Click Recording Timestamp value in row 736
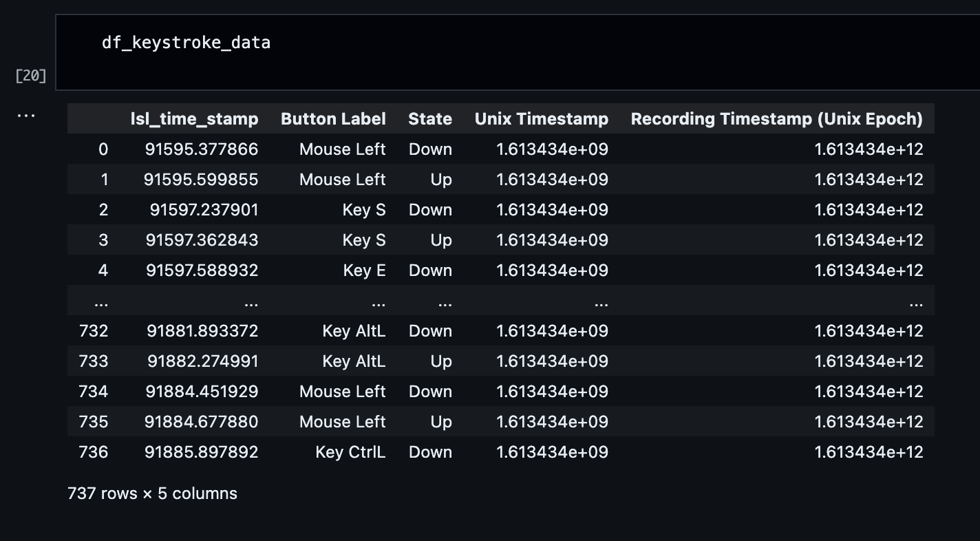 pyautogui.click(x=869, y=452)
